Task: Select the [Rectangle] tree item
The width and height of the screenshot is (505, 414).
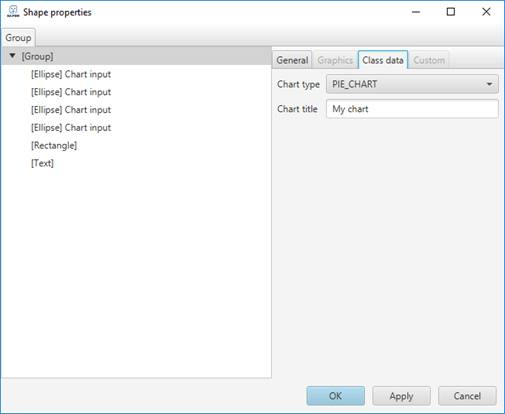Action: tap(54, 145)
